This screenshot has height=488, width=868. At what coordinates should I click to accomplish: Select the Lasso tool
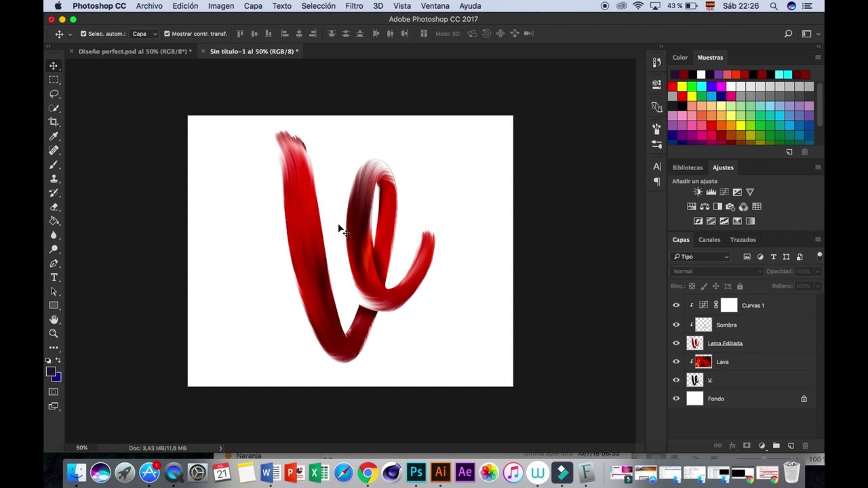[54, 94]
